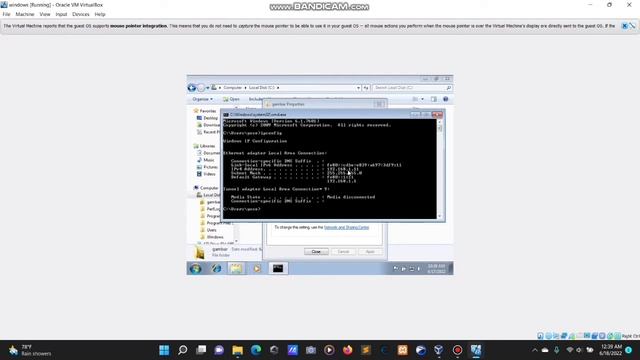Launch Firefox from host taskbar
Image resolution: width=640 pixels, height=360 pixels.
pos(348,350)
